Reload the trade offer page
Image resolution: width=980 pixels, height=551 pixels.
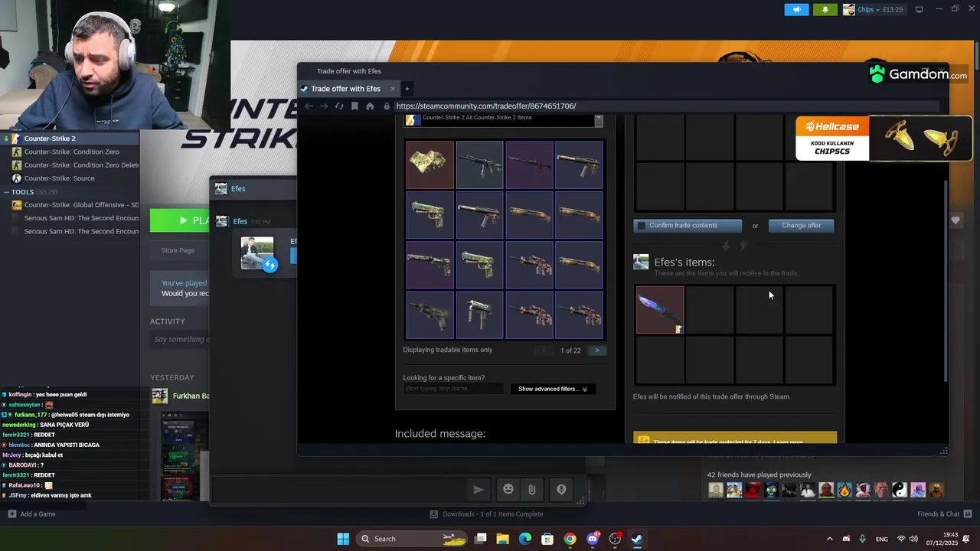pos(339,106)
